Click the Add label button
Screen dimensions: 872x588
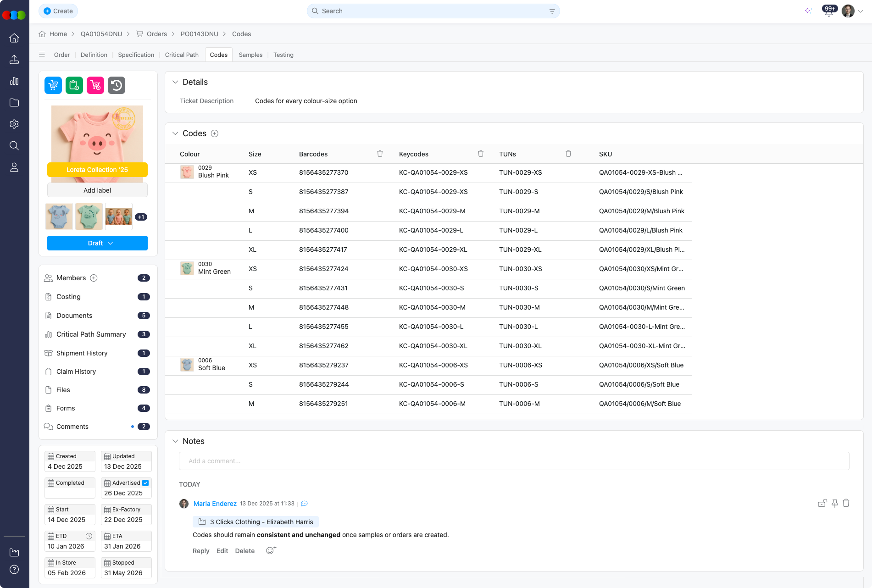97,190
